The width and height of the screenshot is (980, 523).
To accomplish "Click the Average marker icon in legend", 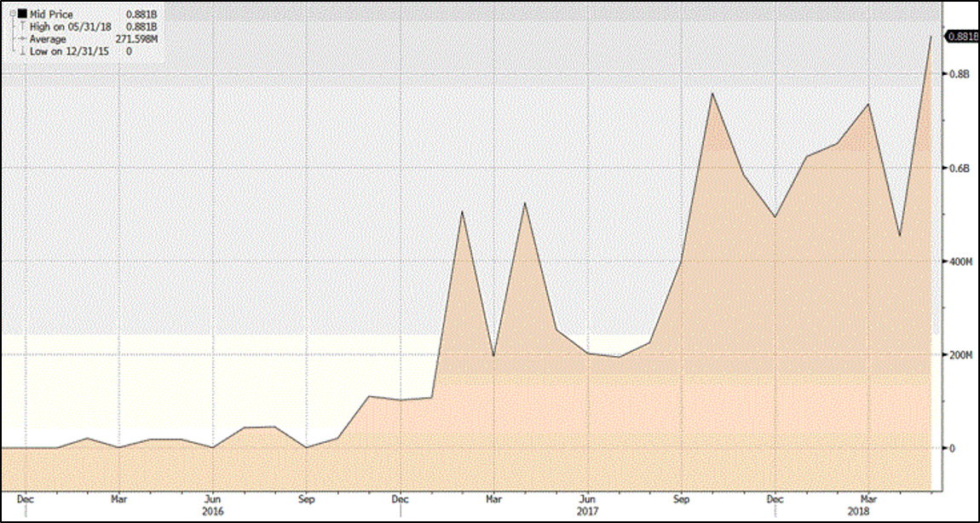I will tap(23, 39).
